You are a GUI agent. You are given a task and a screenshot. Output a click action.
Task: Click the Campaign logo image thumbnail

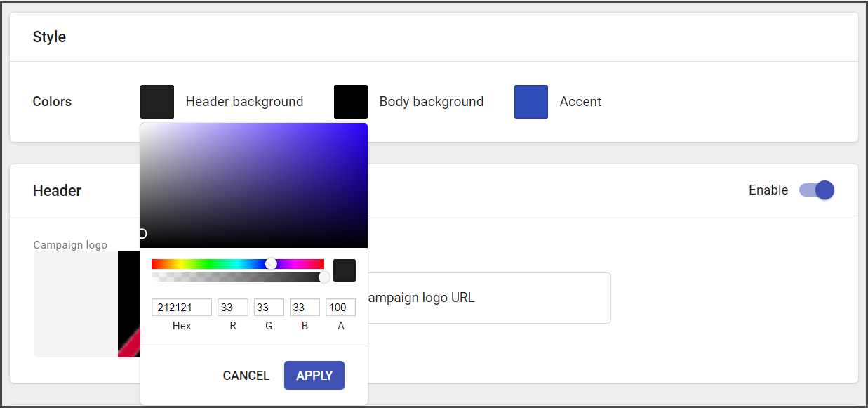point(87,304)
